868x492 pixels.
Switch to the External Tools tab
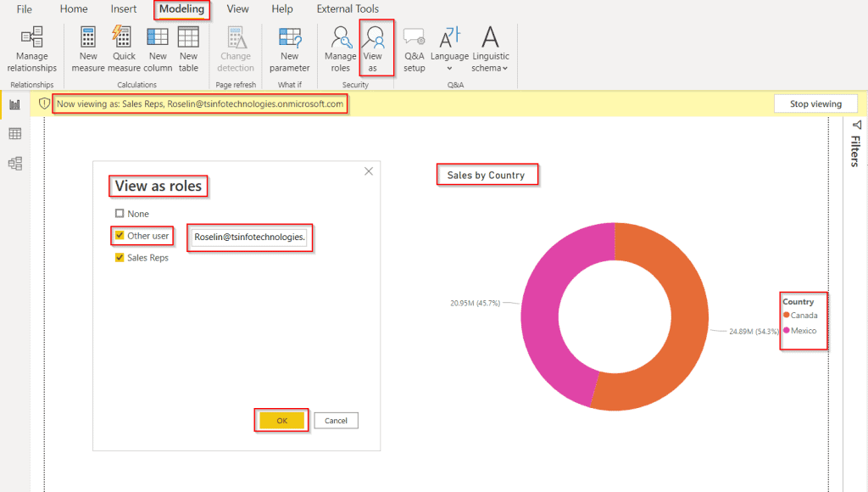[x=348, y=8]
